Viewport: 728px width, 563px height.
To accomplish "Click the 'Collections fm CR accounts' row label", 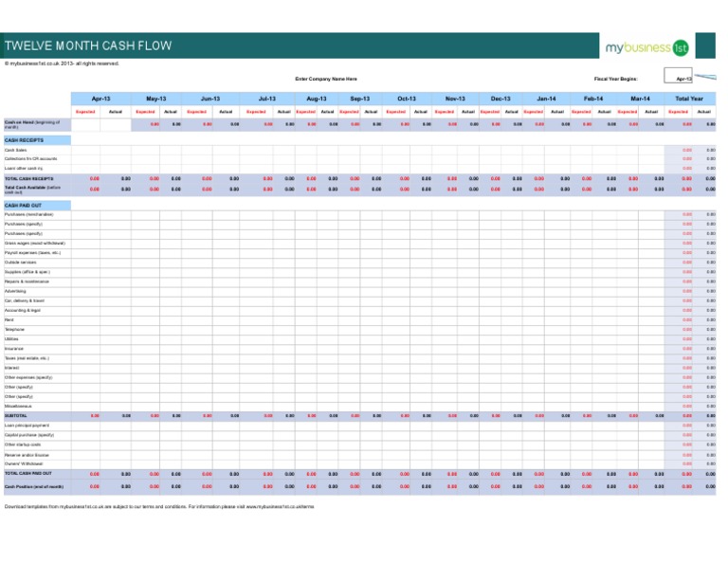I will 30,158.
